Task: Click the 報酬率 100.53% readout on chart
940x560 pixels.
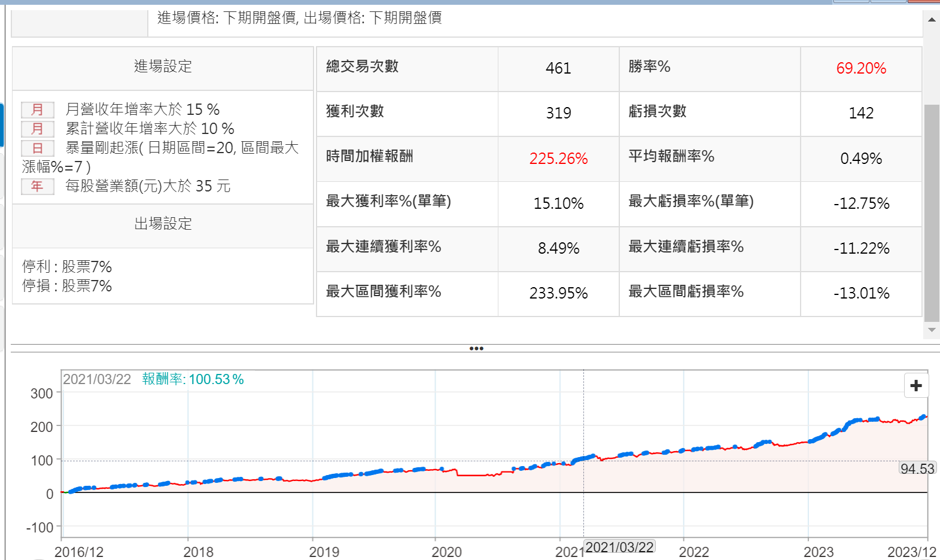Action: tap(193, 379)
